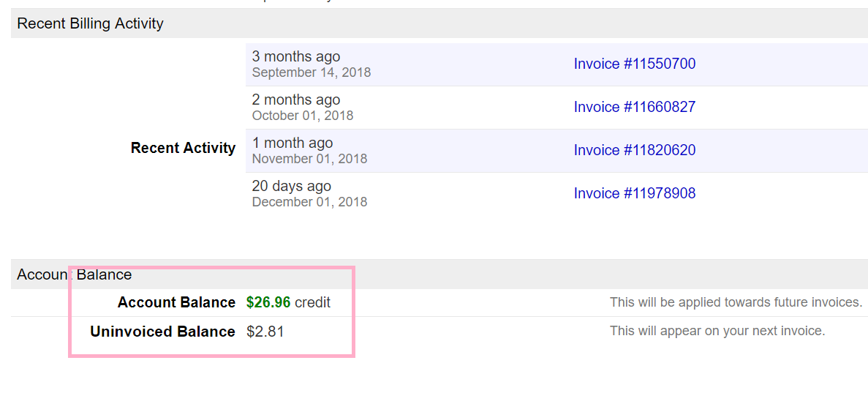The width and height of the screenshot is (868, 404).
Task: Click the gray Account Balance section header
Action: point(74,274)
